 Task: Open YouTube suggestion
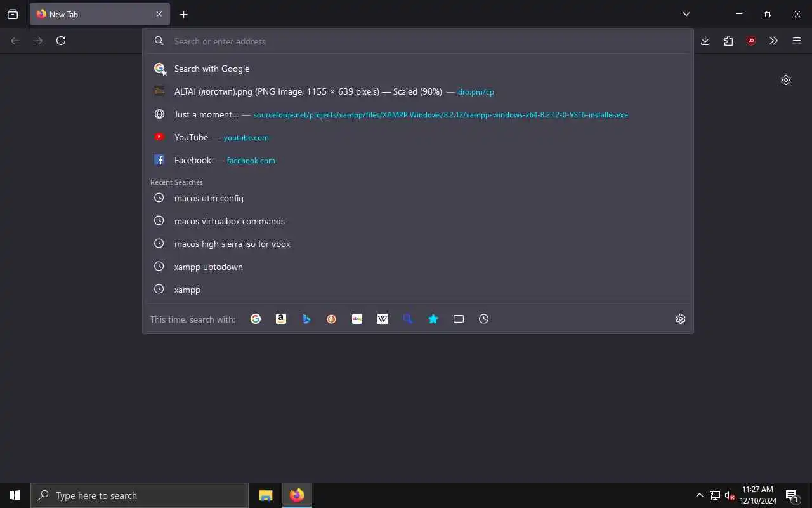click(418, 137)
